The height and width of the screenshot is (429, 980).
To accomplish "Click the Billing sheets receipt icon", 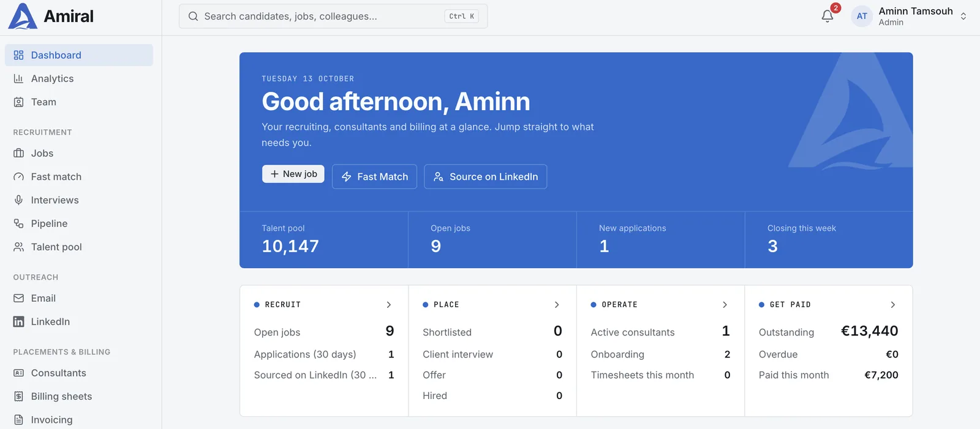I will pyautogui.click(x=19, y=397).
